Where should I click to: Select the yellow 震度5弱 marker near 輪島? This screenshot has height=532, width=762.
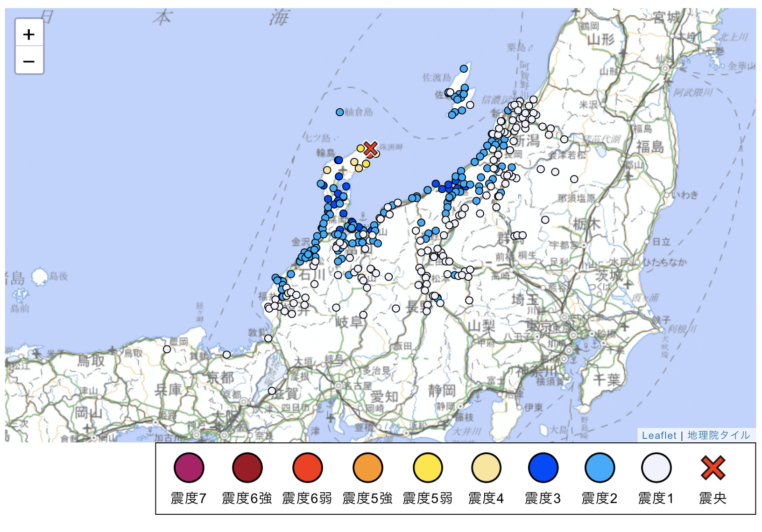pyautogui.click(x=360, y=148)
